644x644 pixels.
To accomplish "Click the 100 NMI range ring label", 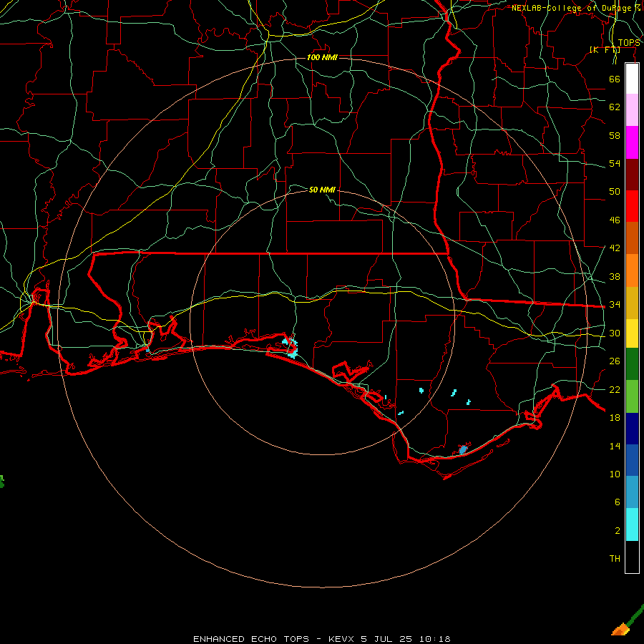I will tap(322, 57).
